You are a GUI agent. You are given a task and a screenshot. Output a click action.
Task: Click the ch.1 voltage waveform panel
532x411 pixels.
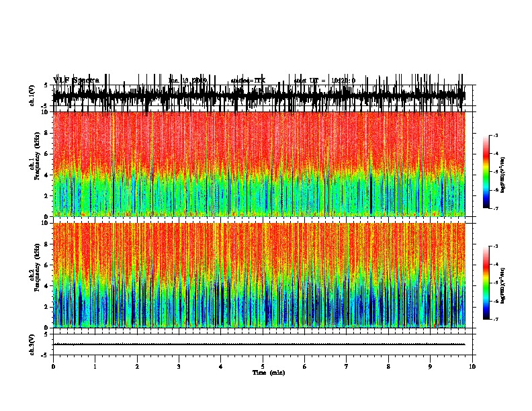point(263,95)
